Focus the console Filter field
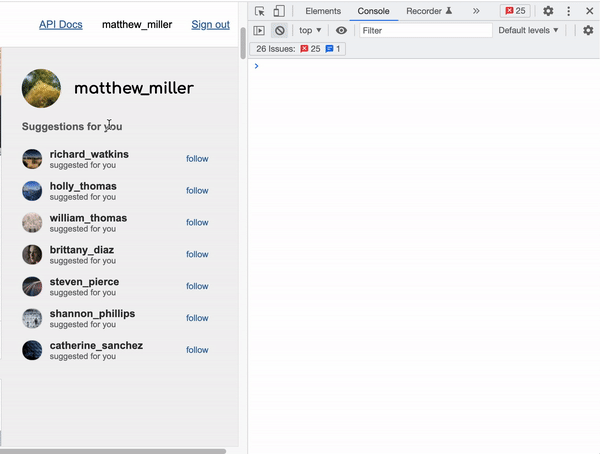This screenshot has width=600, height=454. click(426, 30)
